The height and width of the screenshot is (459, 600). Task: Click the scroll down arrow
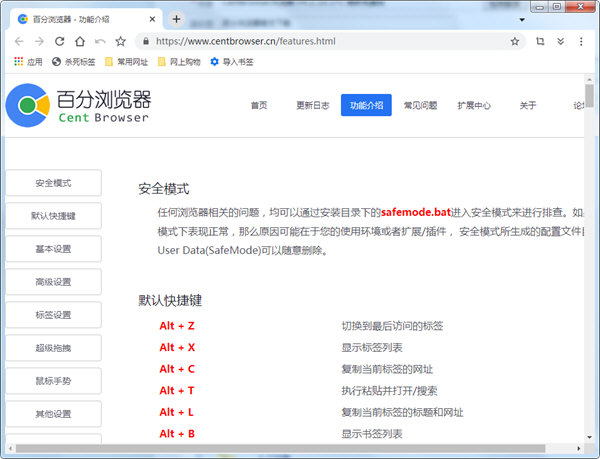pyautogui.click(x=589, y=437)
